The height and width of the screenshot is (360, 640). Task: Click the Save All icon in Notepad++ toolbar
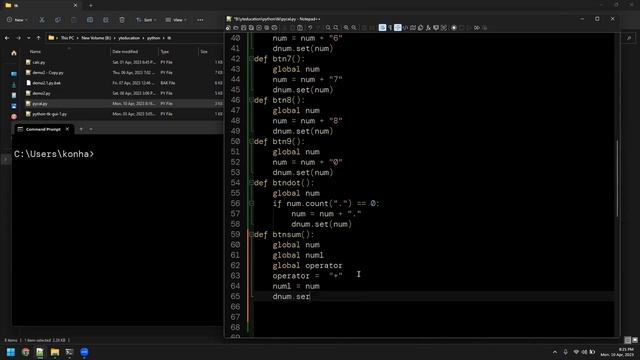[x=251, y=28]
